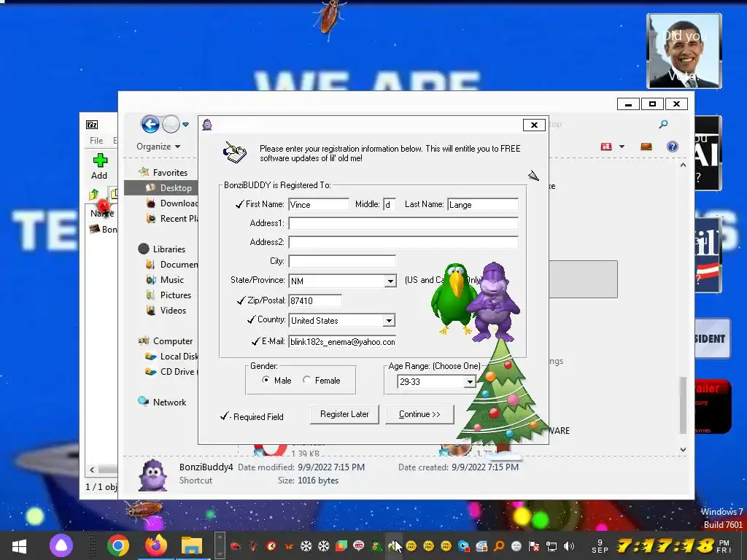This screenshot has height=560, width=747.
Task: Open the change view dropdown arrow
Action: pyautogui.click(x=622, y=147)
